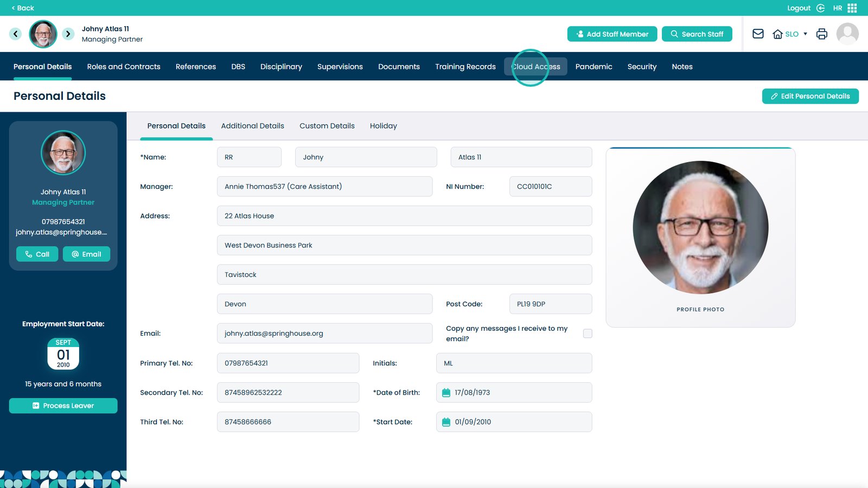
Task: Click the Back link
Action: pyautogui.click(x=23, y=8)
